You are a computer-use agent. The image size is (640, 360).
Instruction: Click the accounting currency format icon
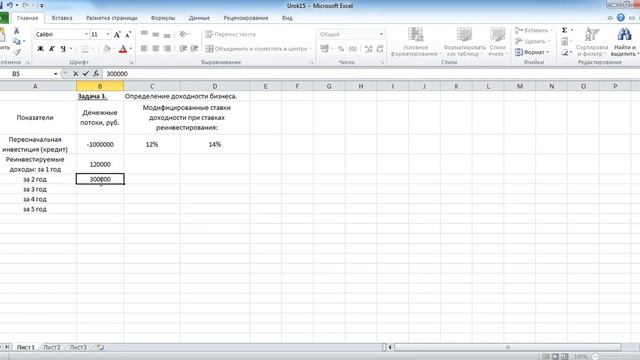324,49
